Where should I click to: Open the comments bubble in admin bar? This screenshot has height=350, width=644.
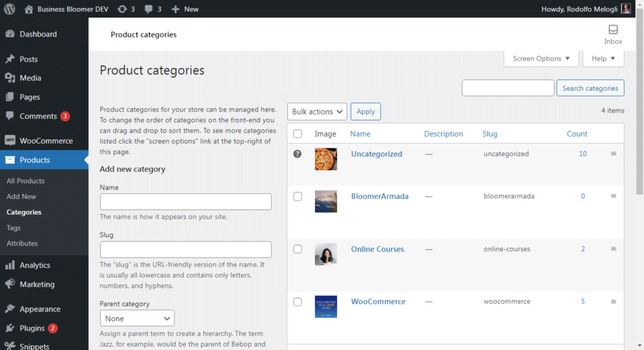148,9
